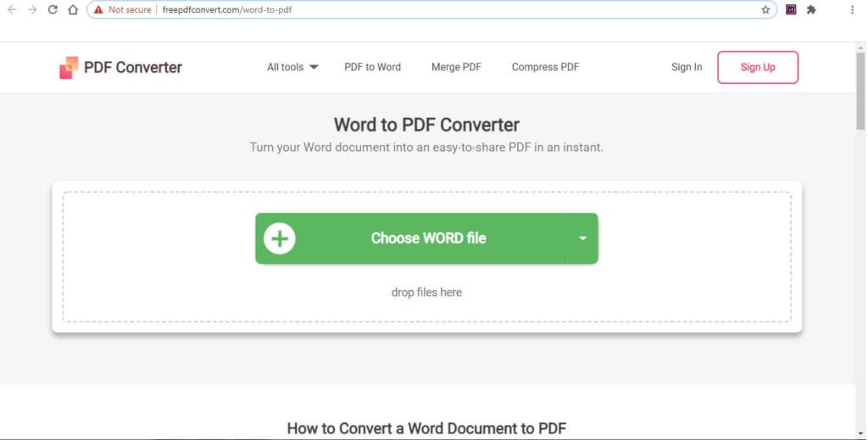The width and height of the screenshot is (868, 440).
Task: Expand the All tools dropdown
Action: 292,67
